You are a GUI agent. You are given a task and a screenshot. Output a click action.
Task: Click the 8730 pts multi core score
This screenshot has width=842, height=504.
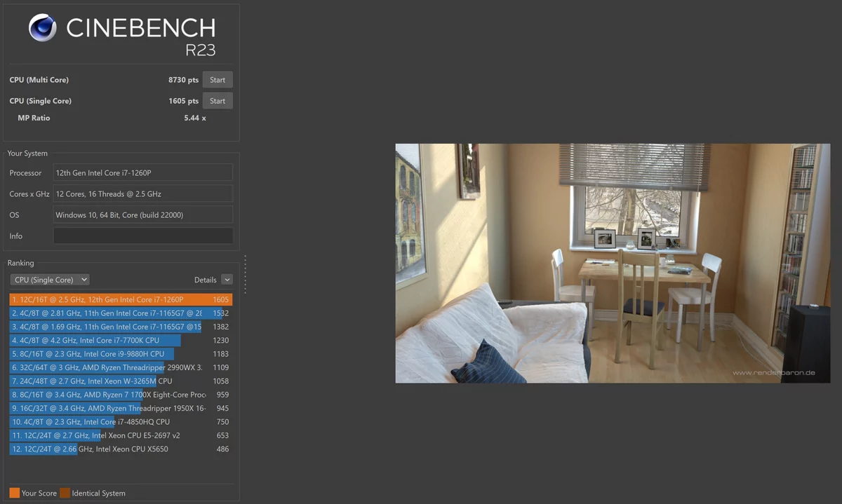[x=183, y=80]
